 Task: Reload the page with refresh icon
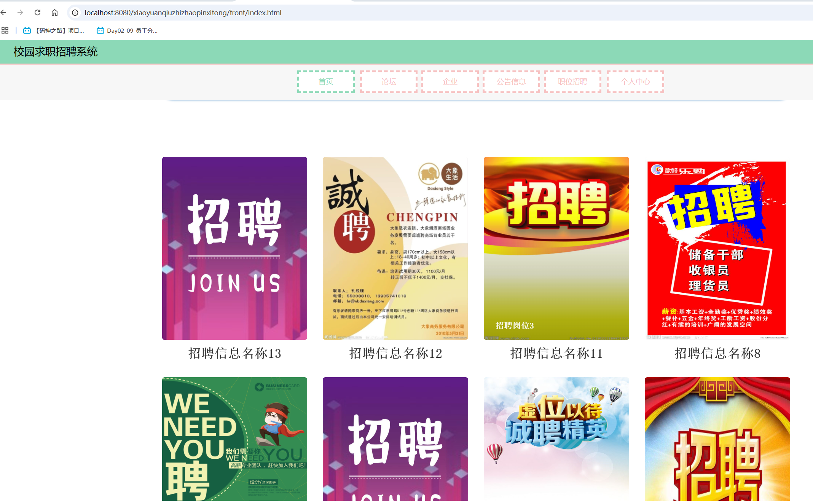(37, 13)
